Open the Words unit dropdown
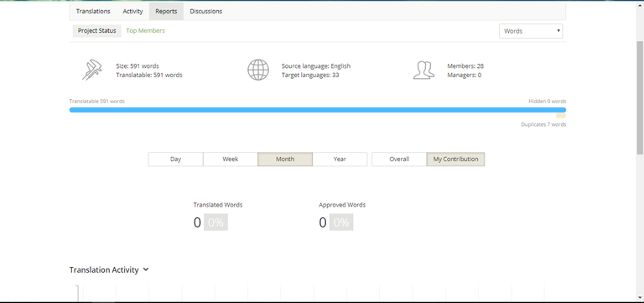Viewport: 644px width, 303px height. pyautogui.click(x=531, y=31)
